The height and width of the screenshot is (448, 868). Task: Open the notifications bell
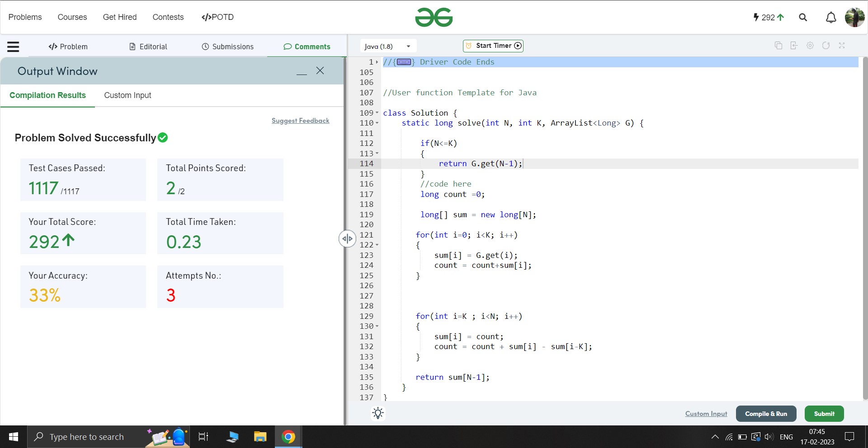pyautogui.click(x=831, y=17)
